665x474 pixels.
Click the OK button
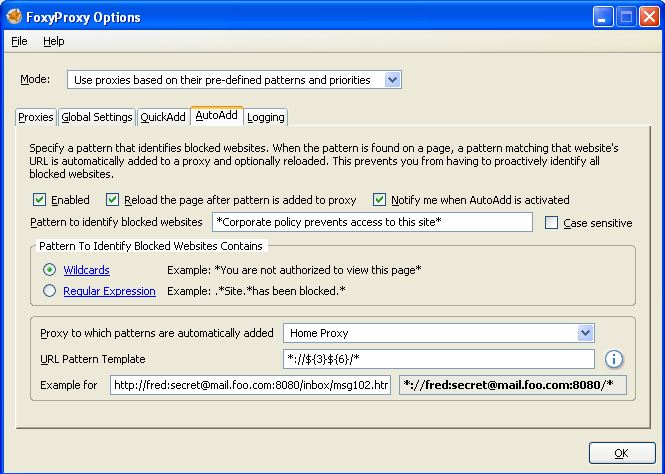pos(622,453)
